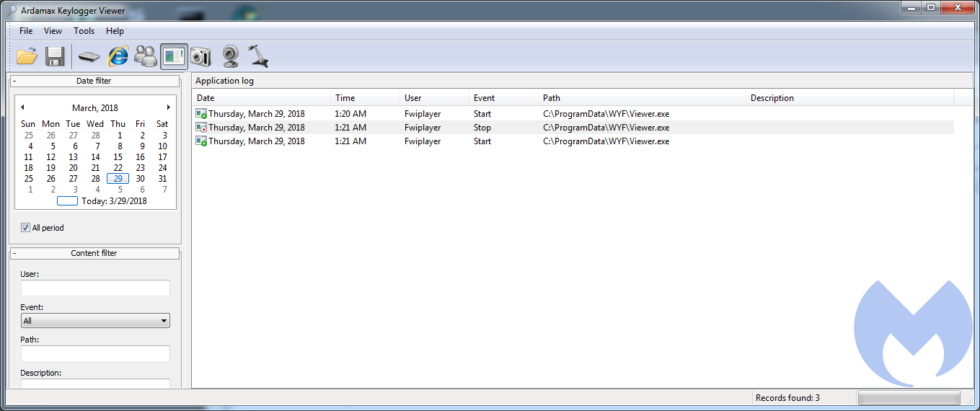Viewport: 980px width, 411px height.
Task: Click in the Path filter field
Action: (x=95, y=353)
